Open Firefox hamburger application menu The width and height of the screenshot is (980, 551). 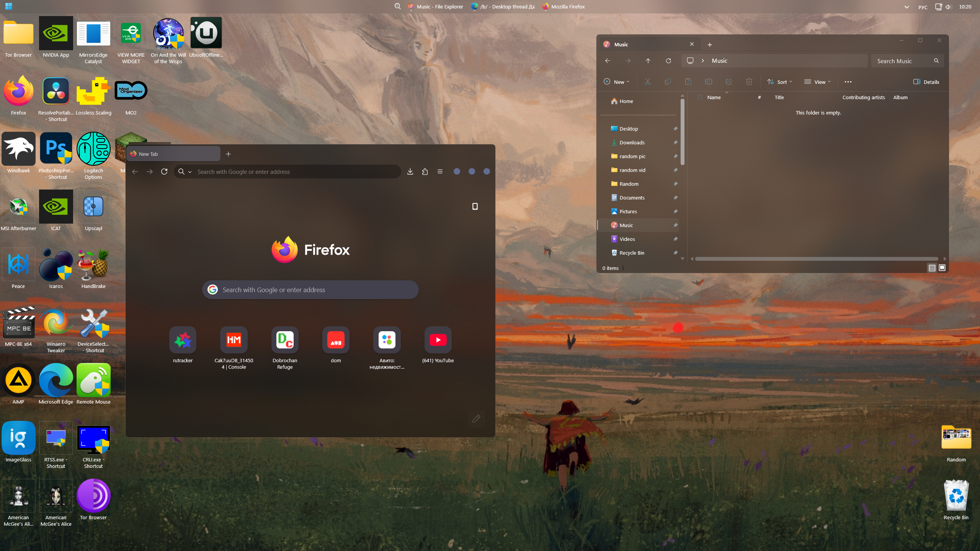point(440,172)
